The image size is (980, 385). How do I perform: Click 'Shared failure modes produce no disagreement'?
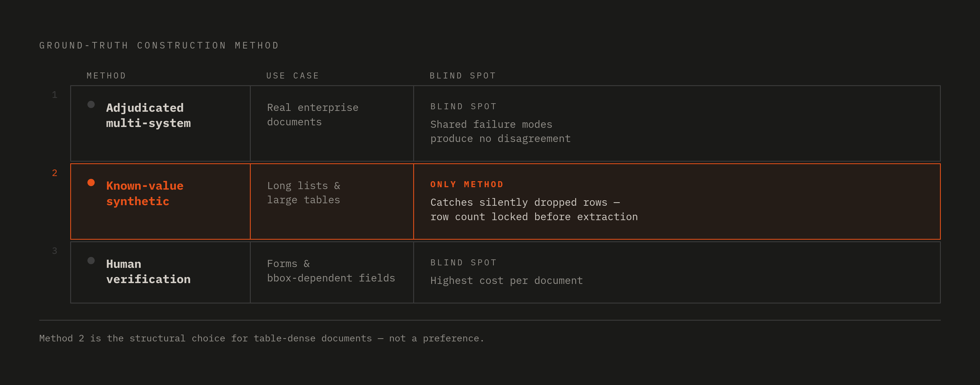click(500, 131)
